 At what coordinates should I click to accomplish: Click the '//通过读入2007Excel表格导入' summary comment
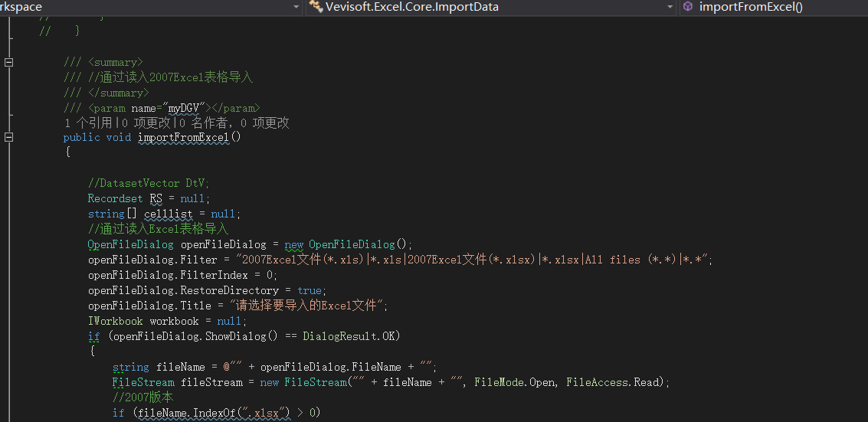pos(171,77)
